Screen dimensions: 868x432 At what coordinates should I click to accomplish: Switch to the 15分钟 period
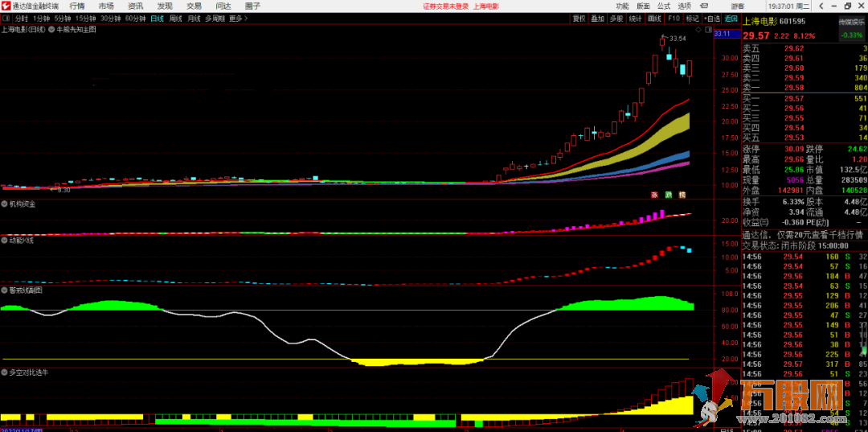pos(85,19)
